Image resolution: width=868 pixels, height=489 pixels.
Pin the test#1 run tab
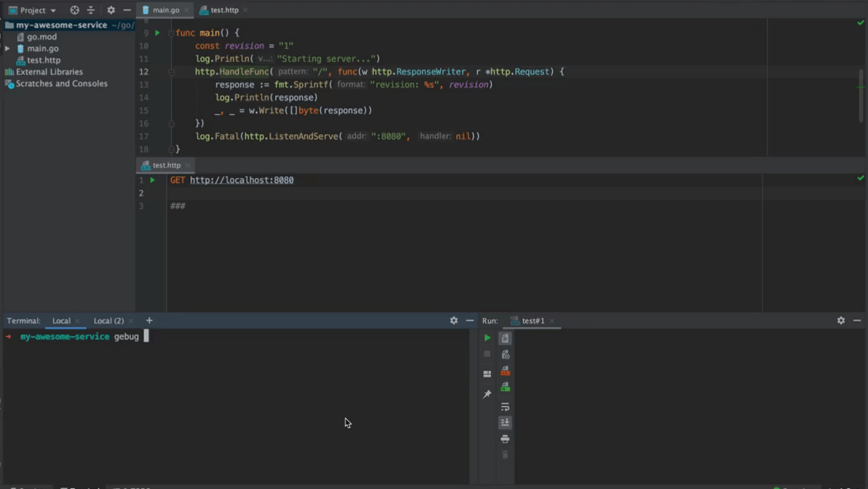[487, 394]
